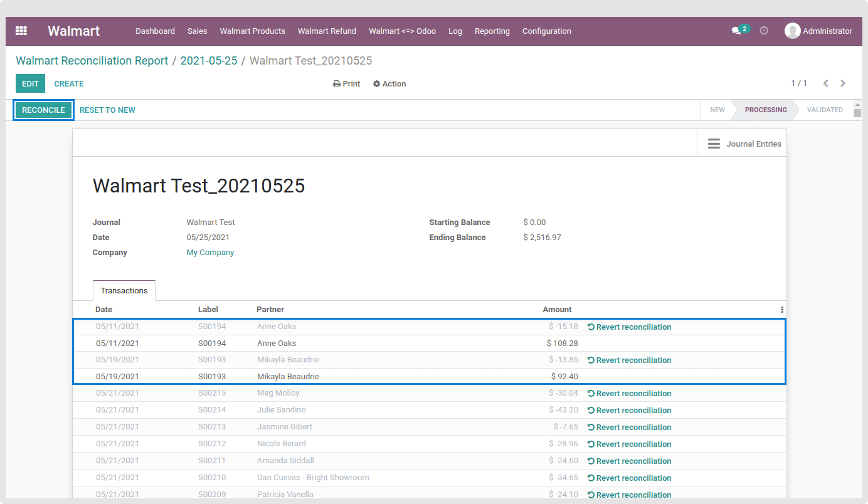Screen dimensions: 868x504
Task: Click the $ 92.40 amount cell
Action: [564, 377]
